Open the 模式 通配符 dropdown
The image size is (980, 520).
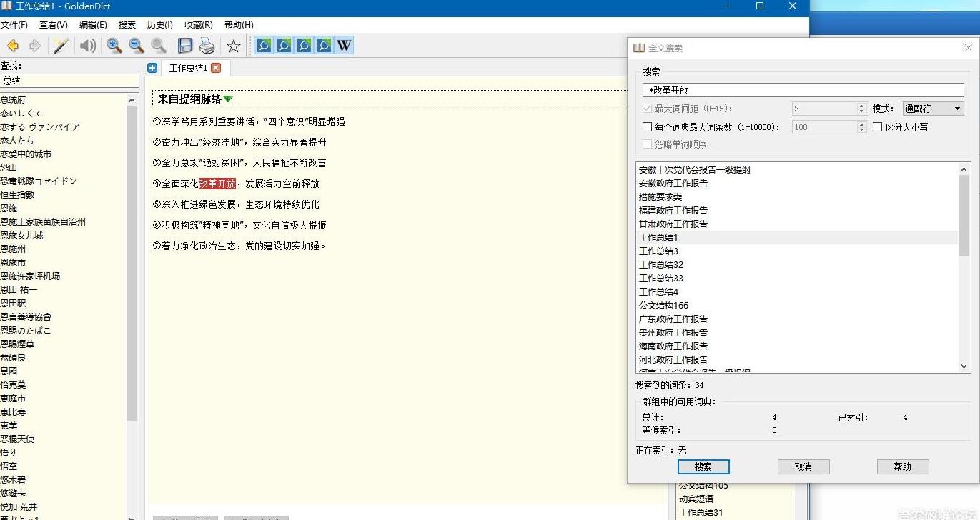coord(933,109)
